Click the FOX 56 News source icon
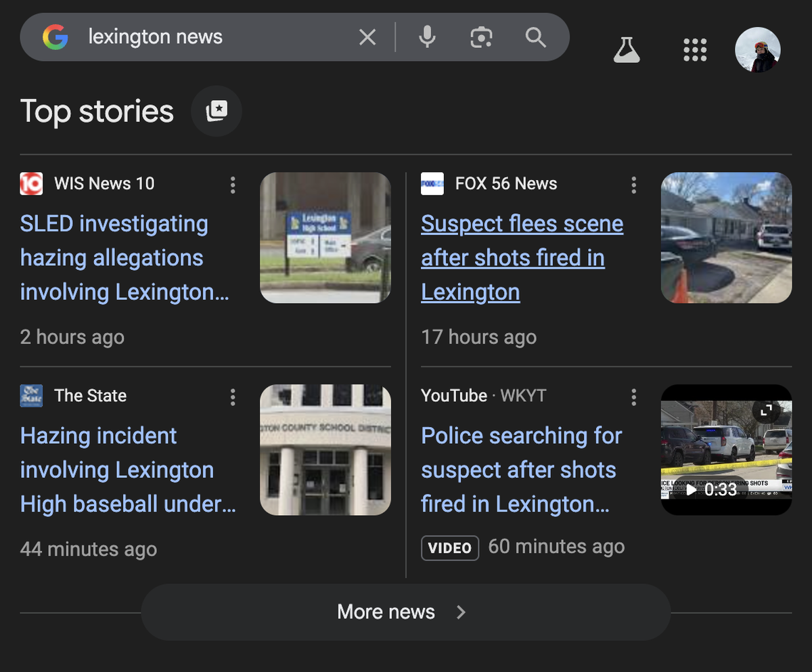The image size is (812, 672). [x=432, y=183]
